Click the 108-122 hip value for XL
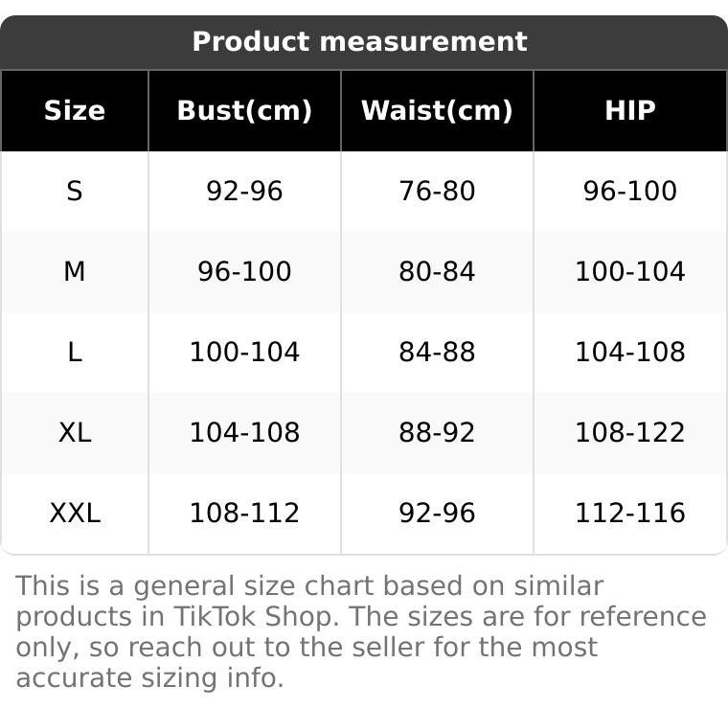The height and width of the screenshot is (709, 728). coord(629,433)
